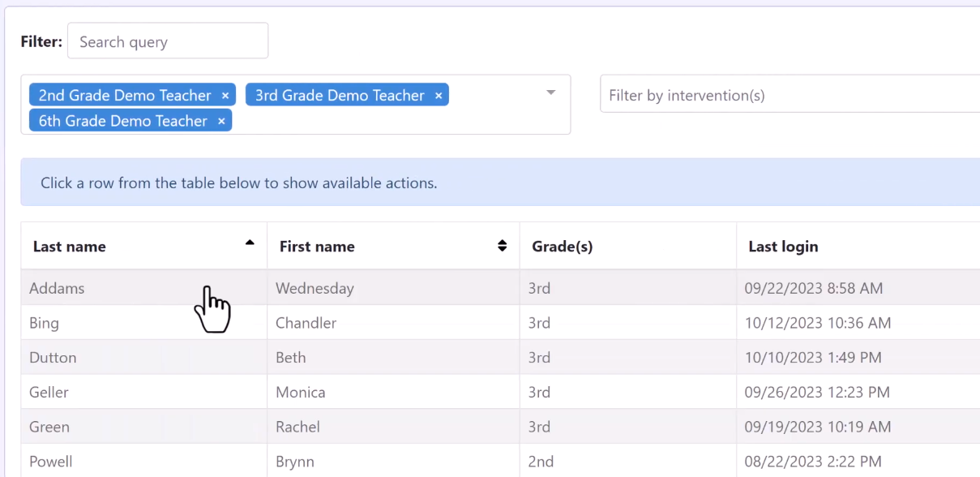Viewport: 980px width, 477px height.
Task: Click in the Search query field
Action: click(x=168, y=41)
